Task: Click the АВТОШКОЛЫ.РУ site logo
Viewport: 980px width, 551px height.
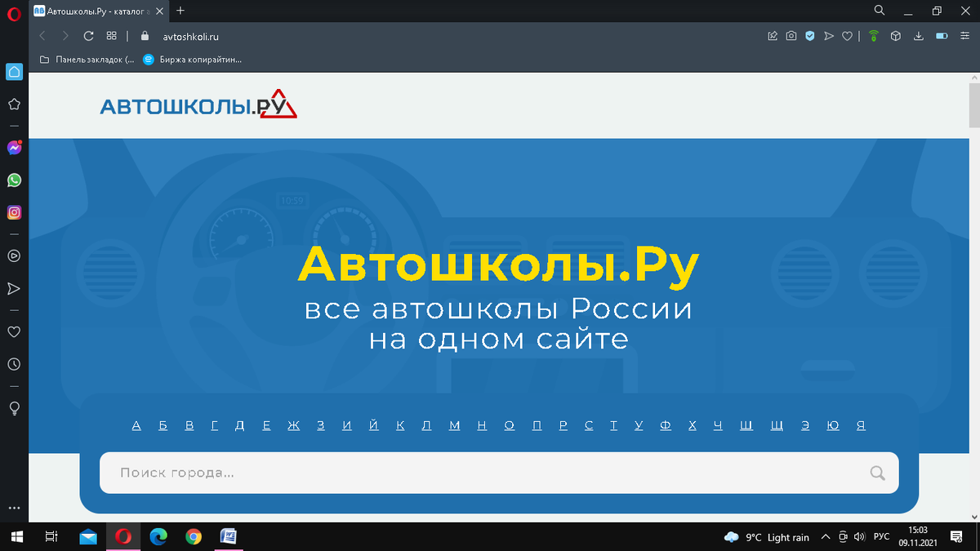Action: [x=198, y=104]
